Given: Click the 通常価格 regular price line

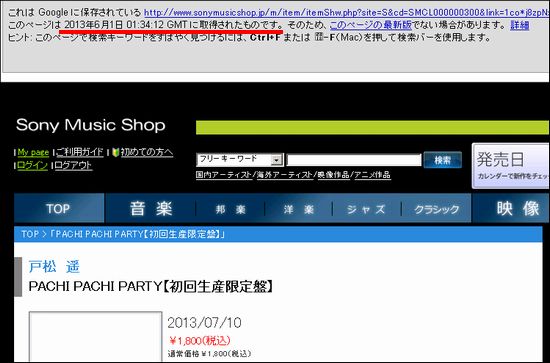Looking at the screenshot, I should point(209,354).
